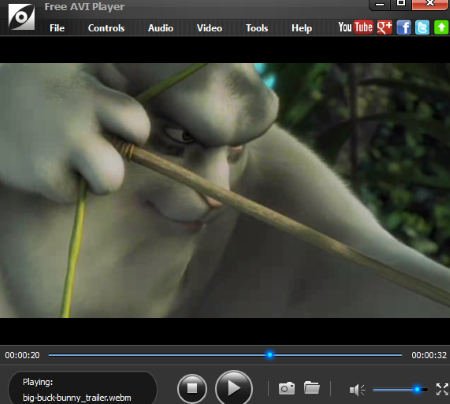Take a snapshot with the camera icon

287,388
